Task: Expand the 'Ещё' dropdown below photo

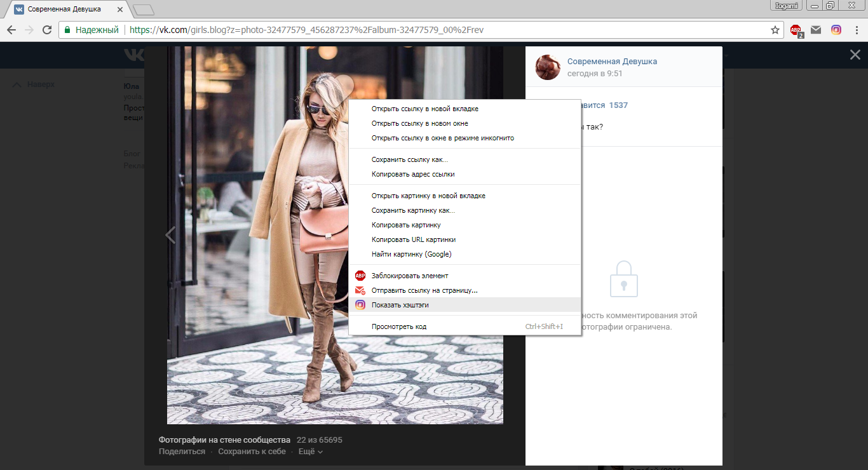Action: click(x=311, y=452)
